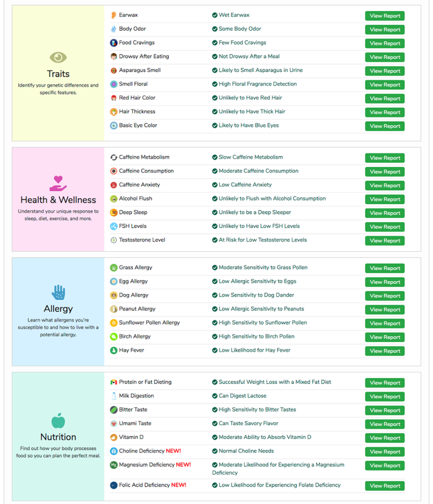Image resolution: width=433 pixels, height=504 pixels.
Task: Open the View Report for Grass Allergy
Action: 384,268
